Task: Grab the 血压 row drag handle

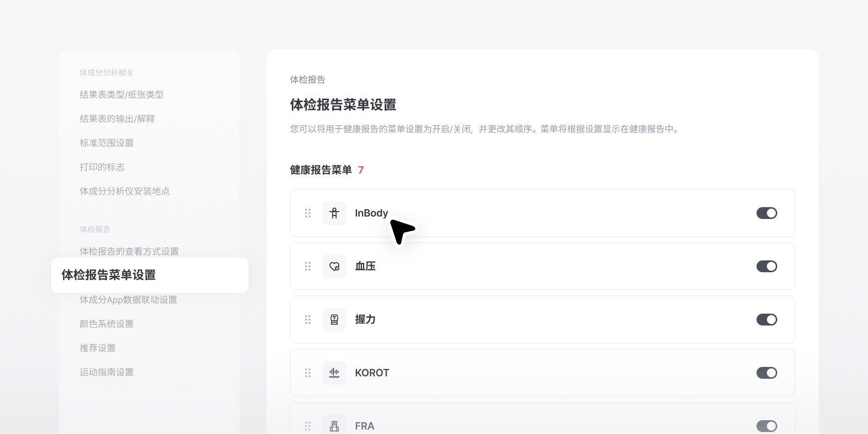Action: pos(308,266)
